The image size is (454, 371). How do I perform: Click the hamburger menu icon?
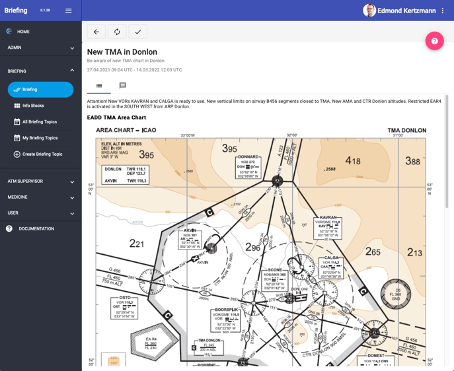(x=68, y=11)
